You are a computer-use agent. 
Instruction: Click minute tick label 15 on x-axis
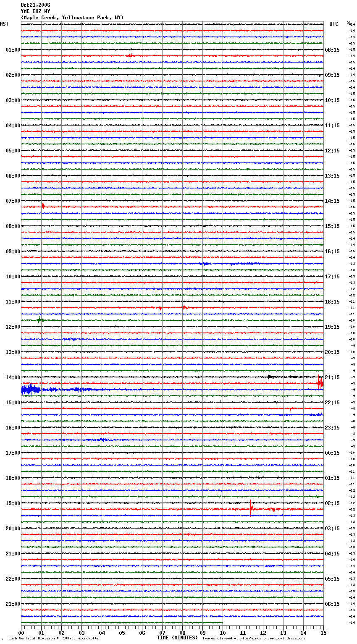point(323,633)
